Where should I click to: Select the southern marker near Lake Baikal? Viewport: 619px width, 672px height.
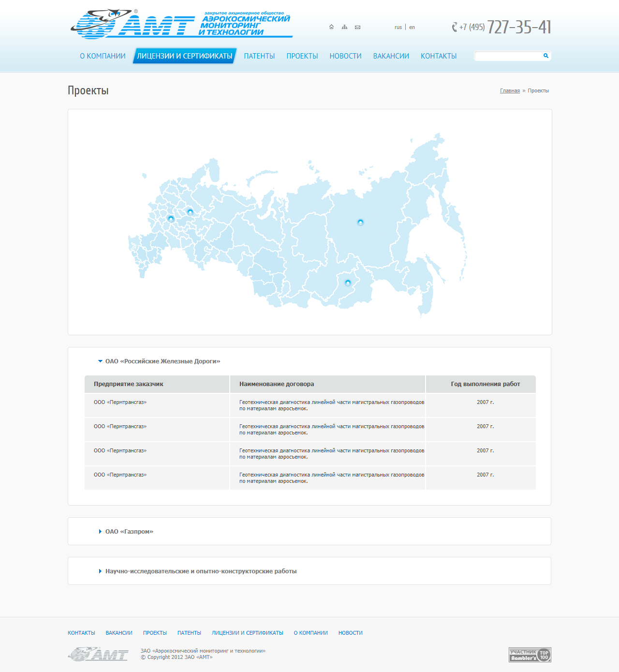pyautogui.click(x=348, y=283)
